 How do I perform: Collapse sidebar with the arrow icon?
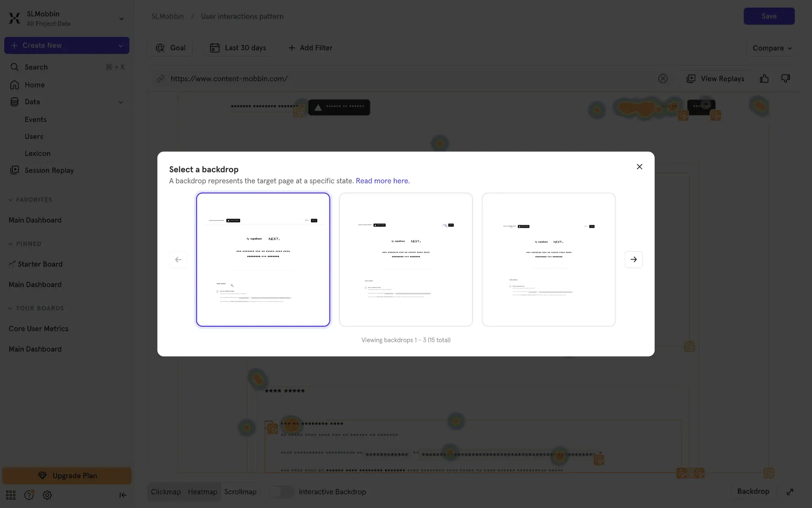[123, 495]
